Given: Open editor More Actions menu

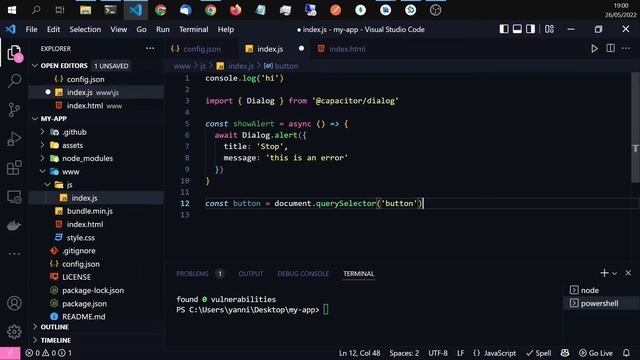Looking at the screenshot, I should click(626, 48).
